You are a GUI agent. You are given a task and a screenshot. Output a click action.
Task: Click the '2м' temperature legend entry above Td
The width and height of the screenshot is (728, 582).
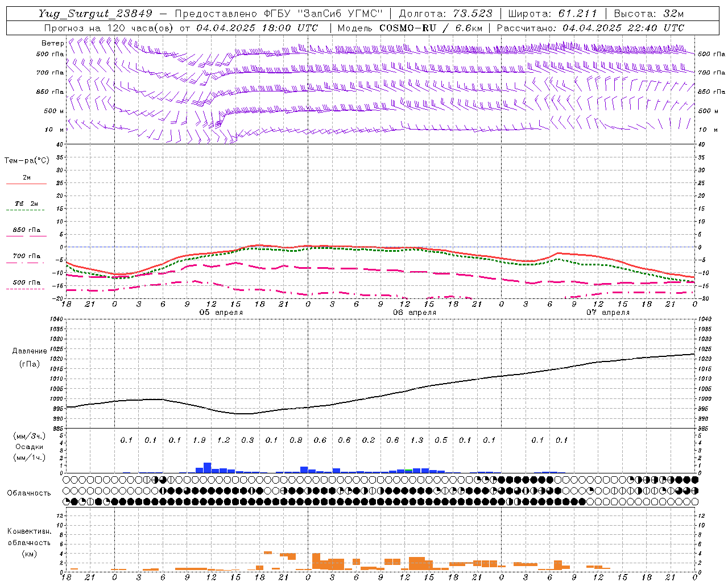[27, 177]
